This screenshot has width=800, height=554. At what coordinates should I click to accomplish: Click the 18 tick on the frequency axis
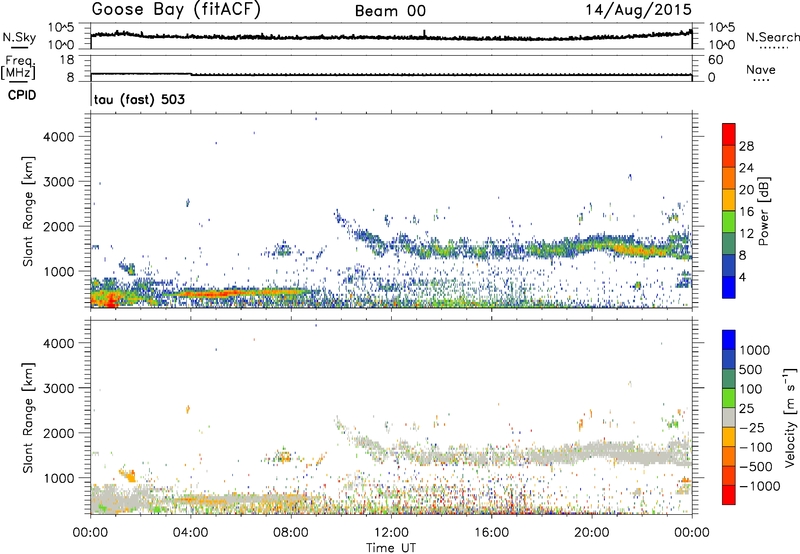(x=67, y=60)
